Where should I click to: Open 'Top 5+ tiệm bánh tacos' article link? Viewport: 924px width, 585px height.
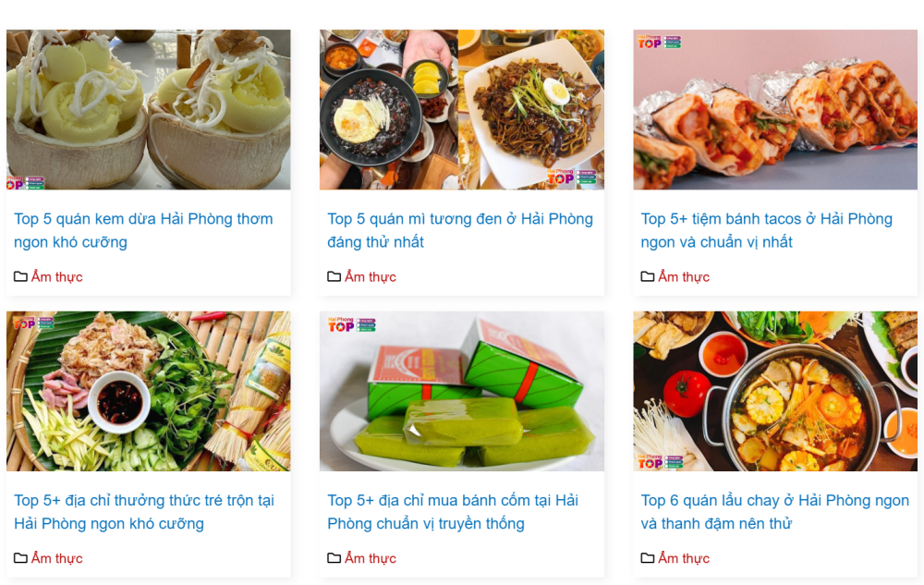coord(766,230)
